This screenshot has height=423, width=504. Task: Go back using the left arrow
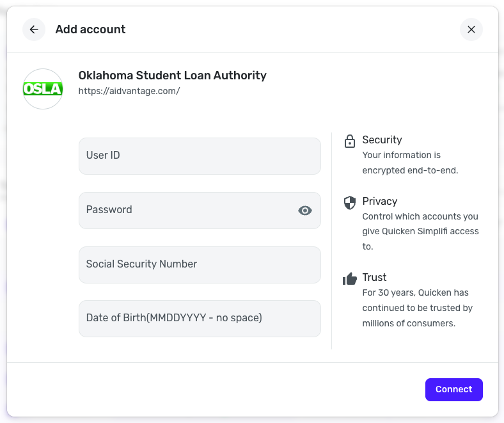(34, 29)
